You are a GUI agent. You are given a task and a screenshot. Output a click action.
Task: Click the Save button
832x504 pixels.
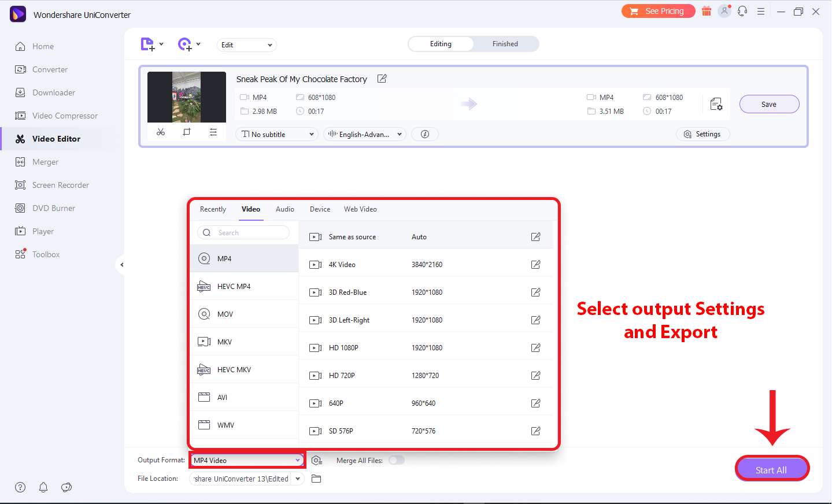click(769, 104)
